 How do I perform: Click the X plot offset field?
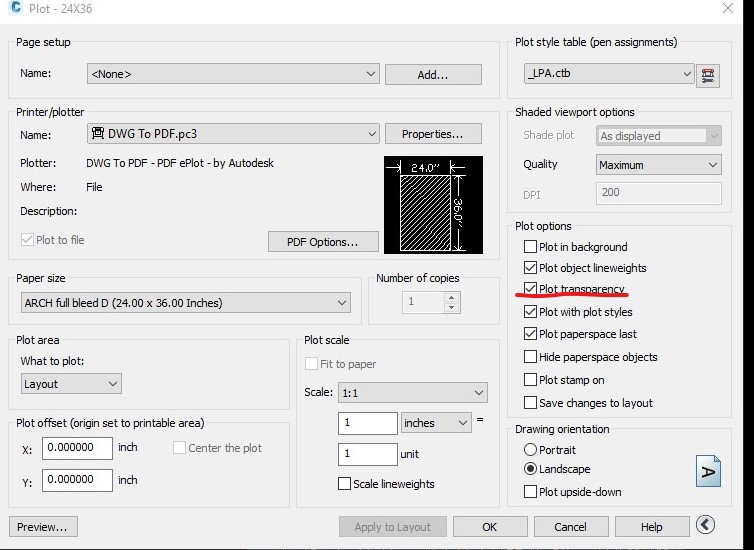coord(77,448)
